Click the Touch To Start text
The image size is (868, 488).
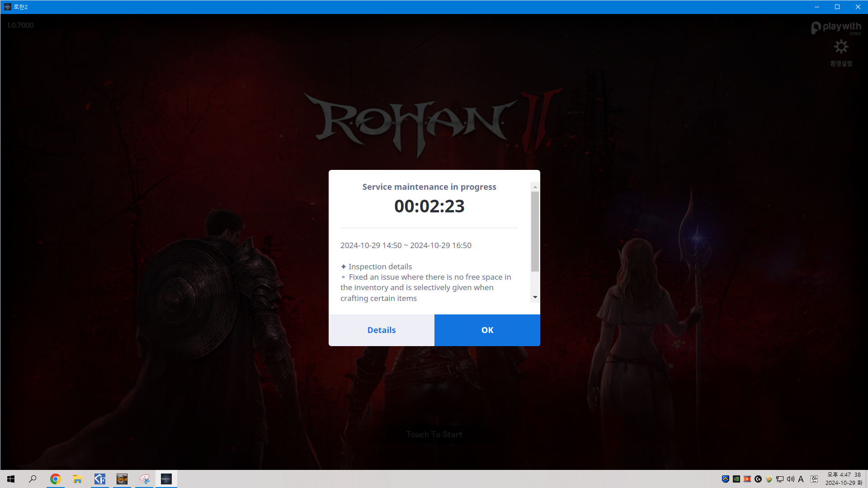[434, 434]
